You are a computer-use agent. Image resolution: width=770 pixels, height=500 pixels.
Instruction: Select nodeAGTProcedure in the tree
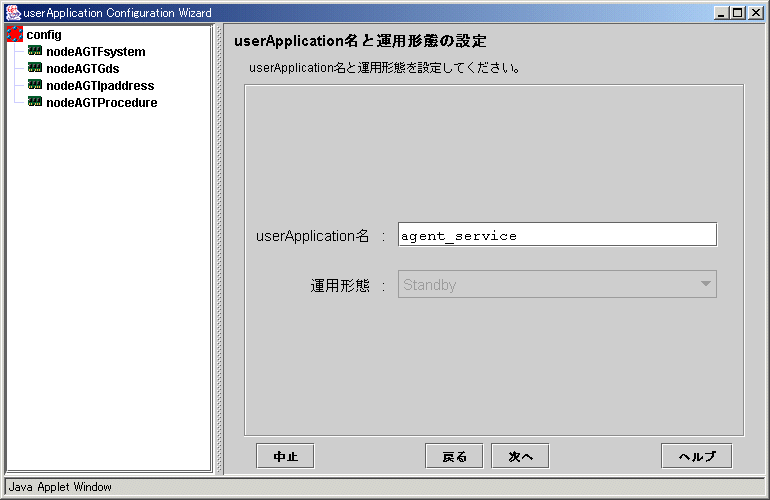pyautogui.click(x=102, y=103)
